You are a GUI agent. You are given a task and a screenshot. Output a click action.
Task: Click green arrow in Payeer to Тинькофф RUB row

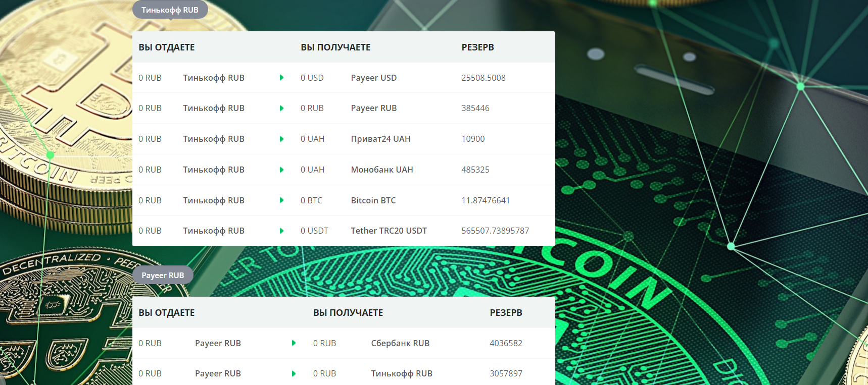pyautogui.click(x=294, y=373)
